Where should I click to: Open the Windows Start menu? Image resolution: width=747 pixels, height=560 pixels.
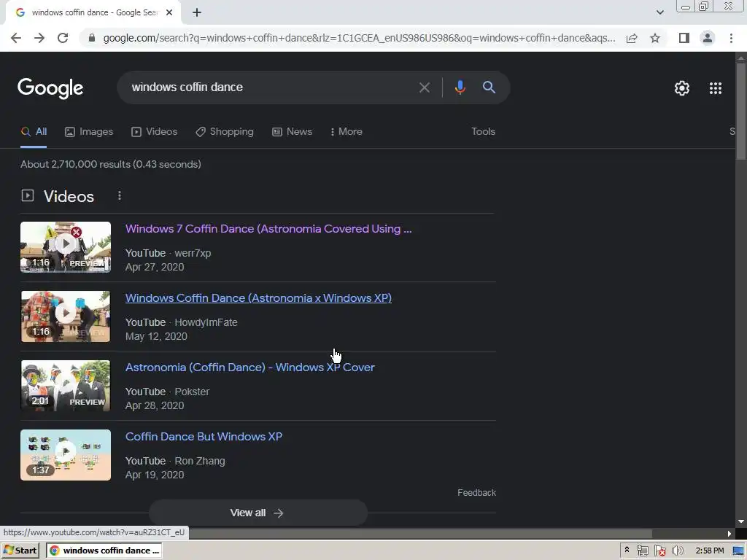[20, 551]
